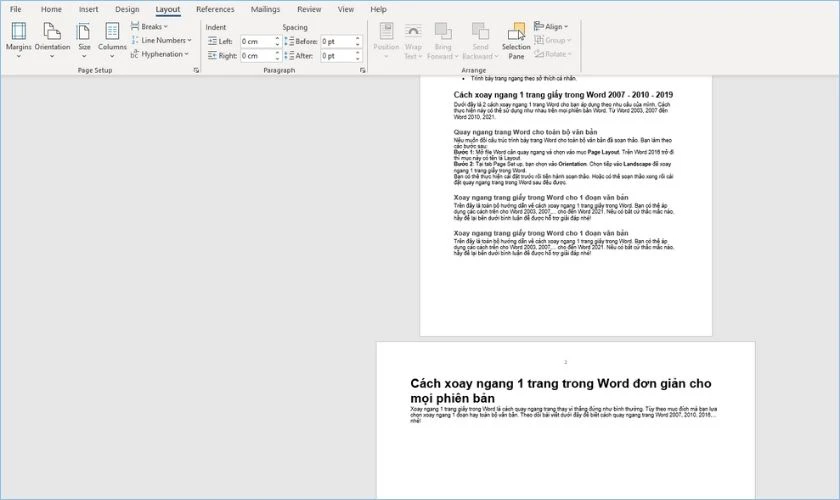Launch the Page Setup dialog
840x500 pixels.
pyautogui.click(x=196, y=70)
